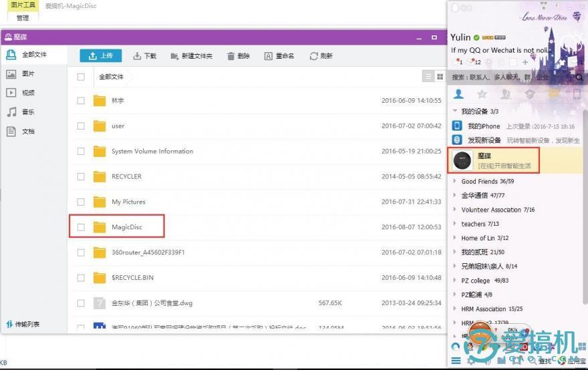Open the transfer list (传输列表)

coord(23,325)
